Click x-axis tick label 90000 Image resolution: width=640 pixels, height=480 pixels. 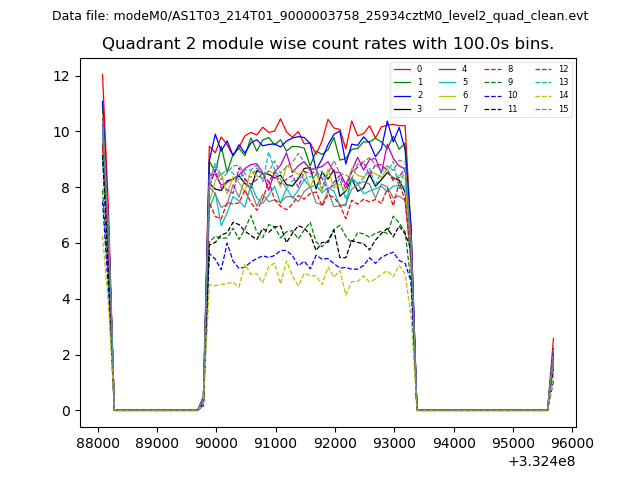pyautogui.click(x=216, y=443)
